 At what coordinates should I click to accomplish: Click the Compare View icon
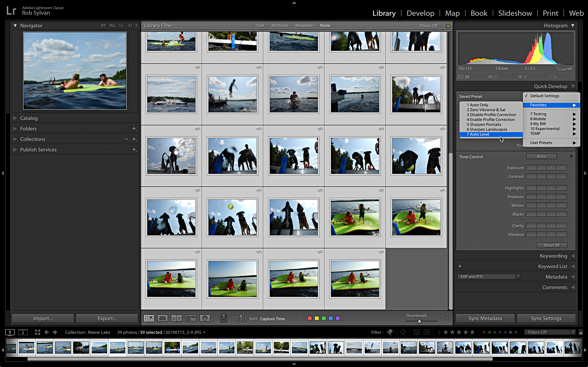pos(176,318)
